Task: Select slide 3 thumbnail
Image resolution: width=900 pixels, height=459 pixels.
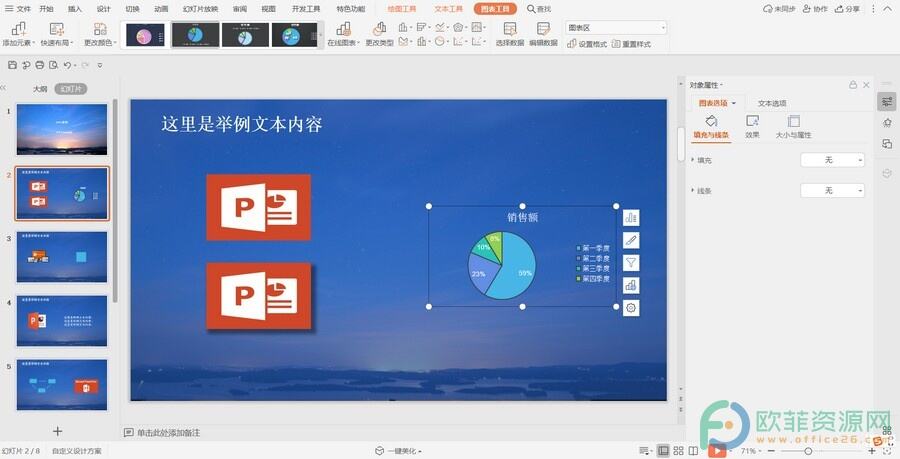Action: click(x=62, y=257)
